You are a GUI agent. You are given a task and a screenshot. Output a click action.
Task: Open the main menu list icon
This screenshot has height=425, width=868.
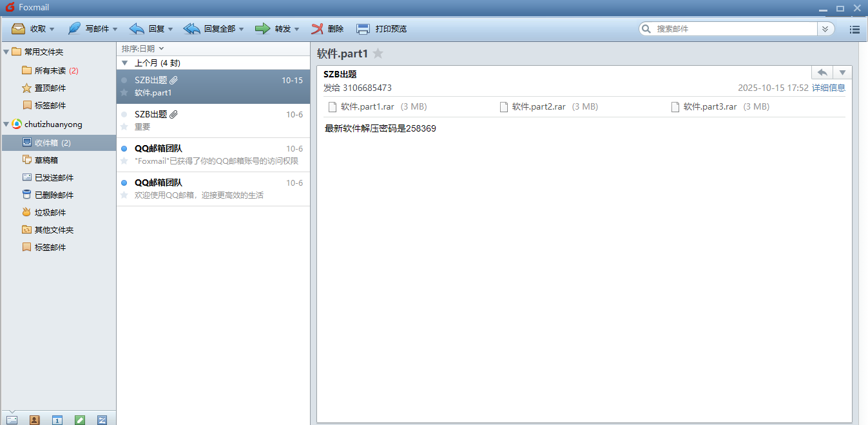pyautogui.click(x=854, y=29)
